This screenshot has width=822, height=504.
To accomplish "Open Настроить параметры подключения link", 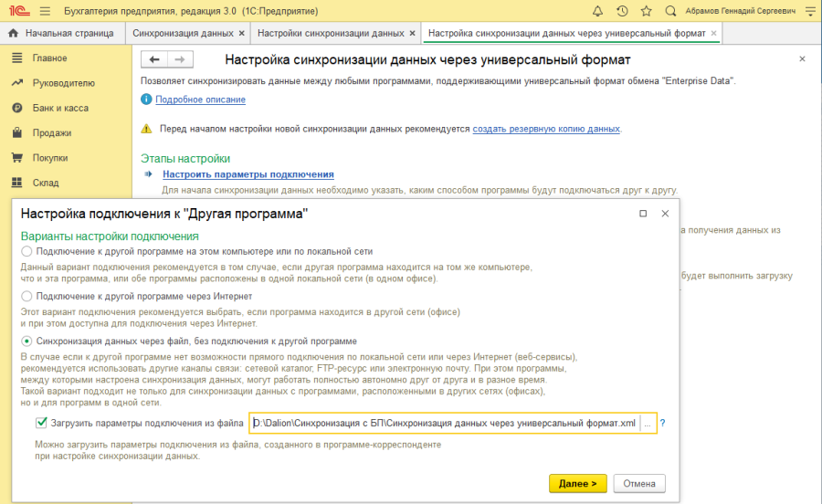I will tap(248, 174).
